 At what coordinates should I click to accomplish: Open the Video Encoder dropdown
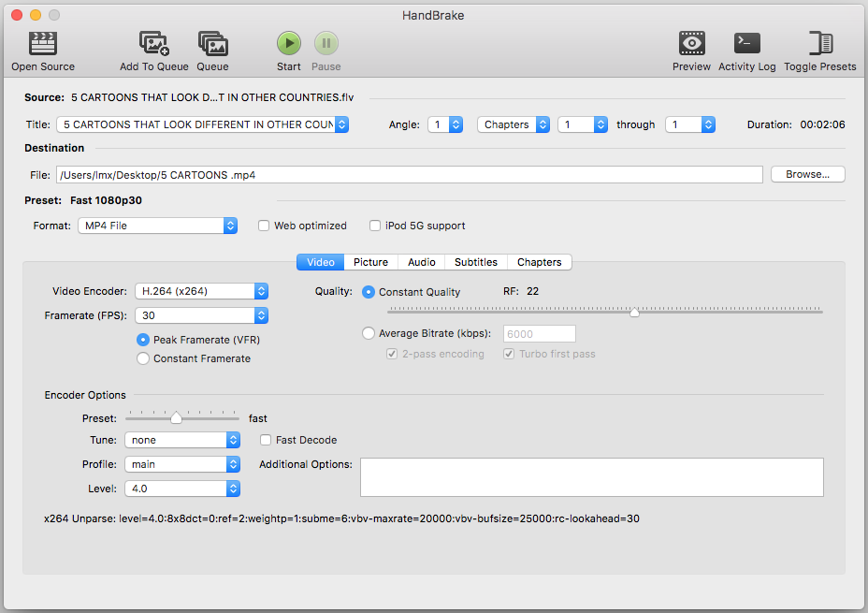pos(201,291)
